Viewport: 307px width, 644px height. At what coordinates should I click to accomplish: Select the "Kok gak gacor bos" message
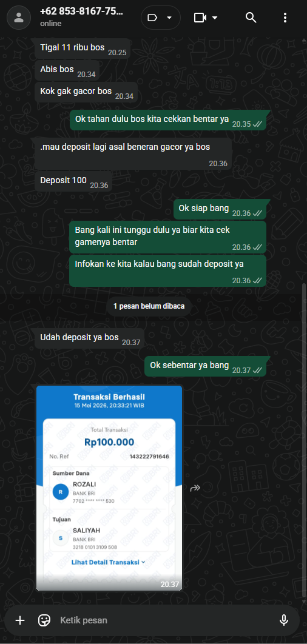click(86, 92)
